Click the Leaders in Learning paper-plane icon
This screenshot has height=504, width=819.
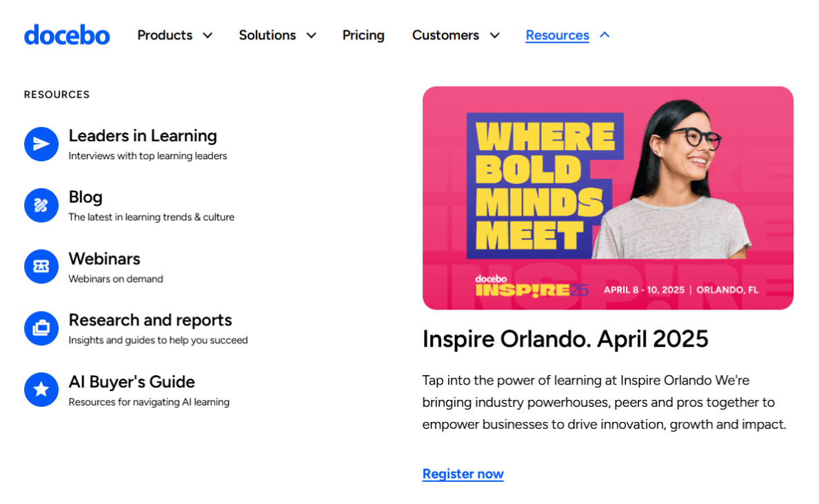[41, 144]
